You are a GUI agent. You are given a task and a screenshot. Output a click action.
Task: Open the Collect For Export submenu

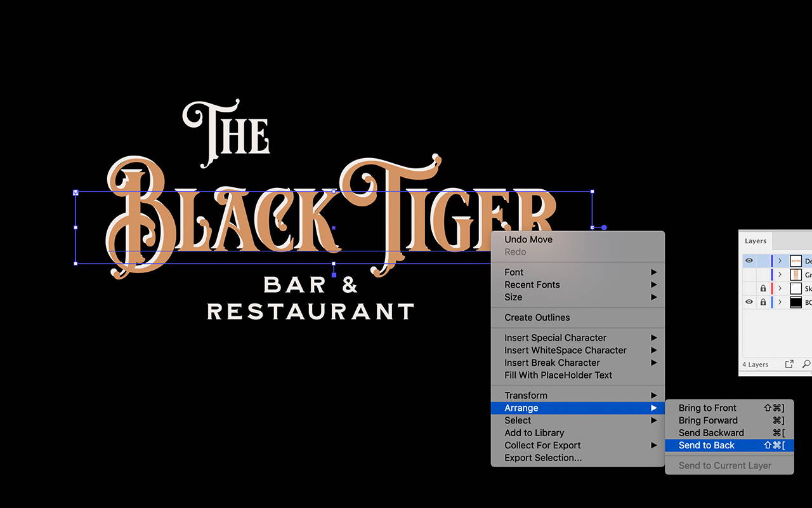tap(577, 445)
